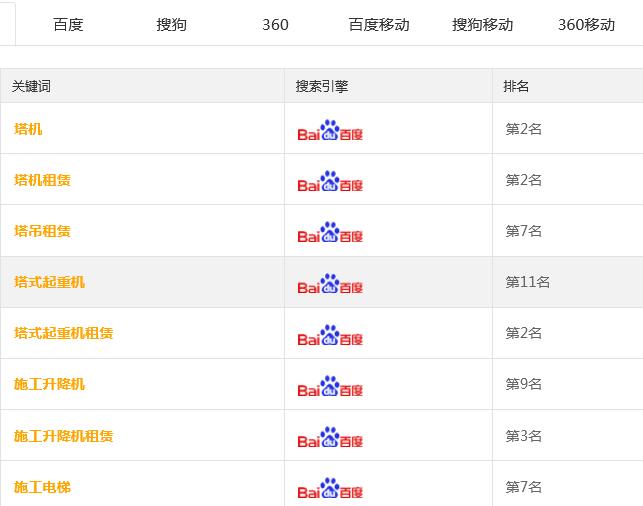This screenshot has width=643, height=506.
Task: Open the 施工电梯 keyword link
Action: click(42, 487)
